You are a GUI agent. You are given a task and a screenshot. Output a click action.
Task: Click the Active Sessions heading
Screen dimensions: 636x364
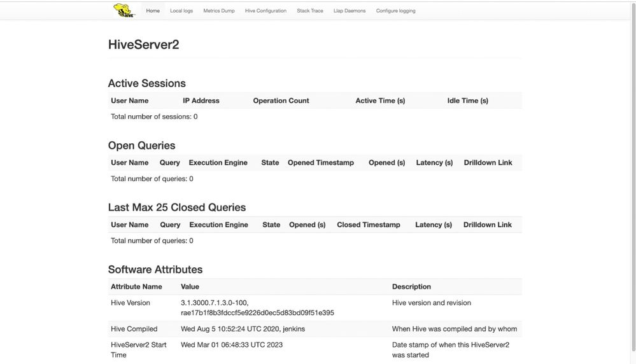(x=147, y=83)
